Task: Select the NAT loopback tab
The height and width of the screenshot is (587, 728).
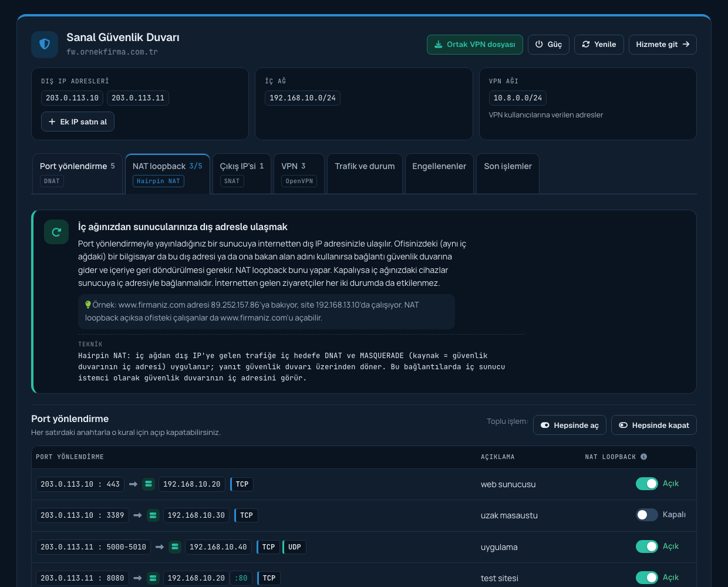Action: point(167,174)
